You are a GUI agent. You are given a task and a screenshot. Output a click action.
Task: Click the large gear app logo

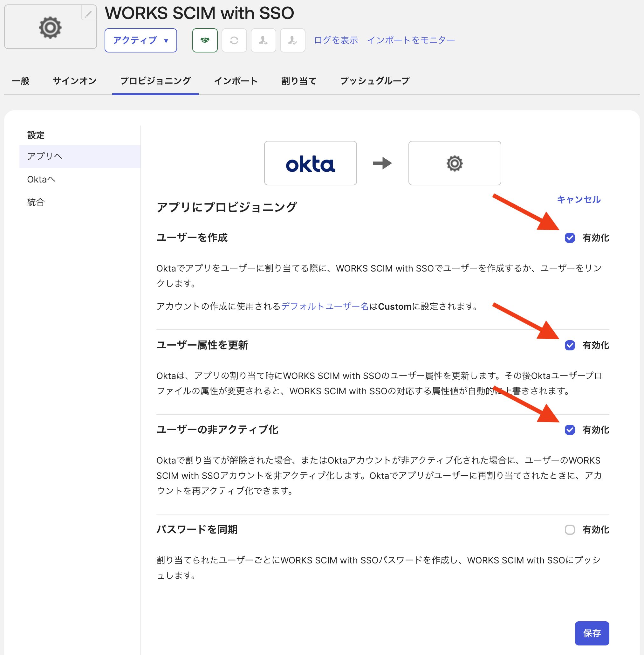pos(51,27)
